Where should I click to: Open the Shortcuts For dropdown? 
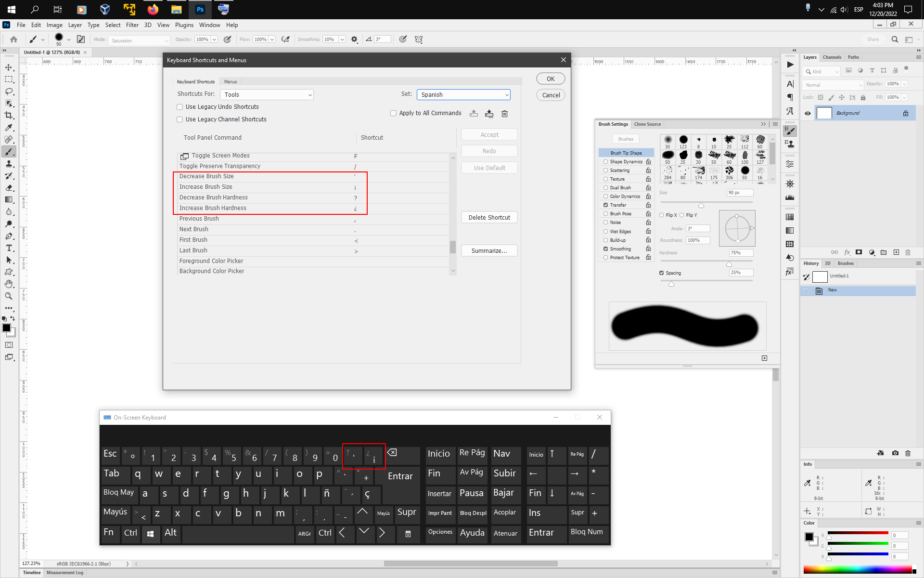coord(266,94)
